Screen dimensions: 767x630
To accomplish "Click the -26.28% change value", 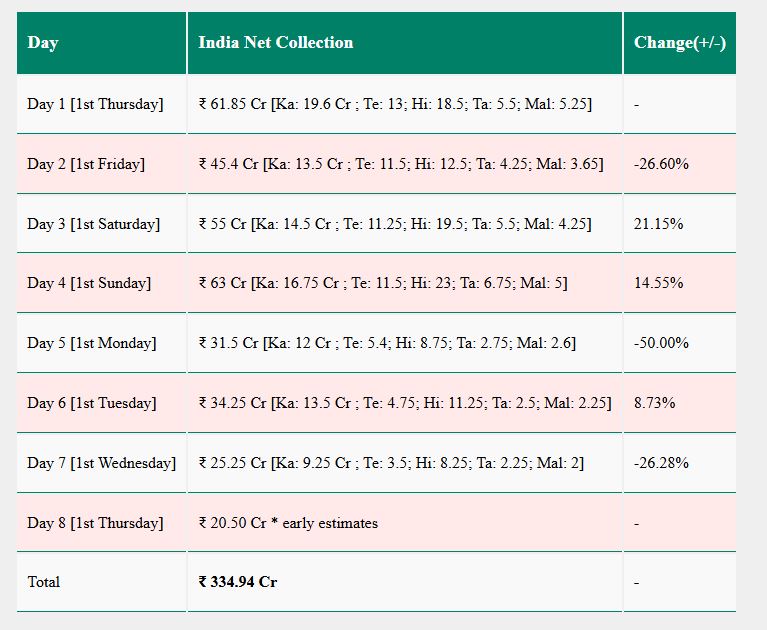I will click(661, 463).
